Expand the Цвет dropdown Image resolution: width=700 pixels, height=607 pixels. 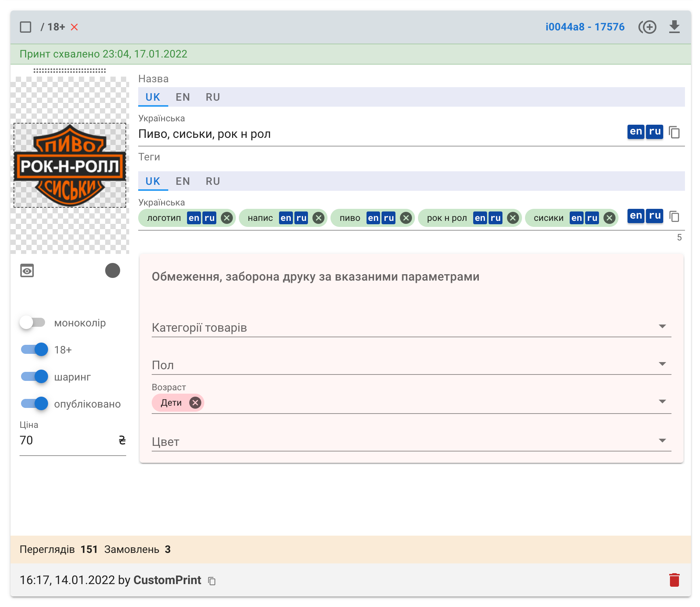point(411,441)
